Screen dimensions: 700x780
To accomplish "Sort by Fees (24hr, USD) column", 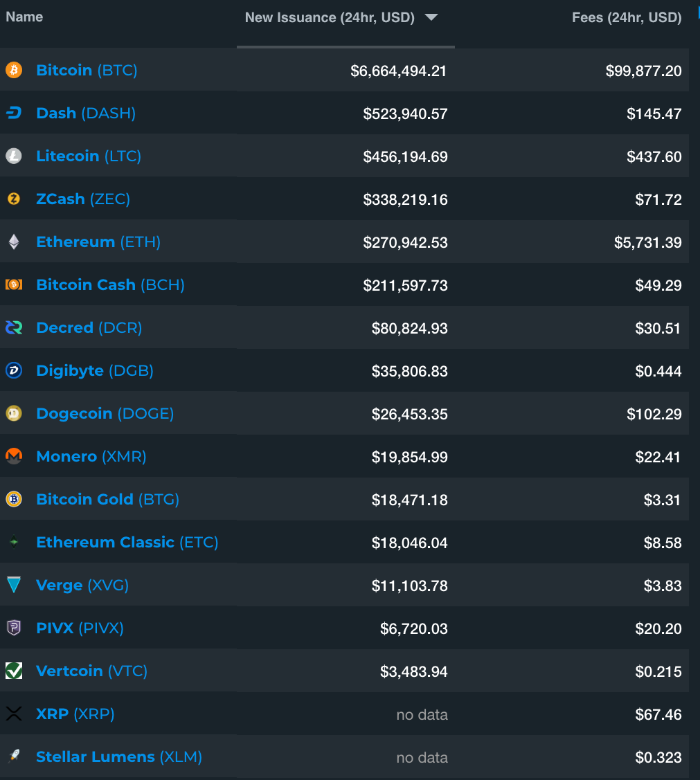I will [627, 17].
